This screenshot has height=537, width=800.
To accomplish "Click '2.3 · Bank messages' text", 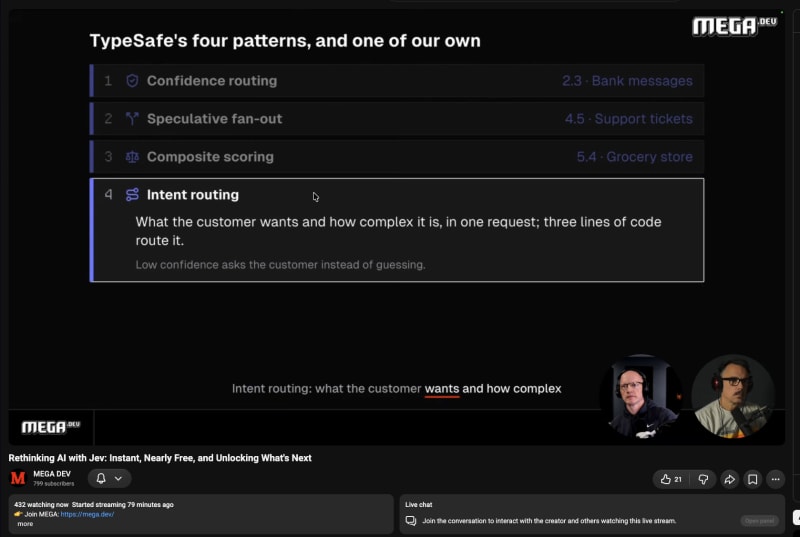I will 627,81.
